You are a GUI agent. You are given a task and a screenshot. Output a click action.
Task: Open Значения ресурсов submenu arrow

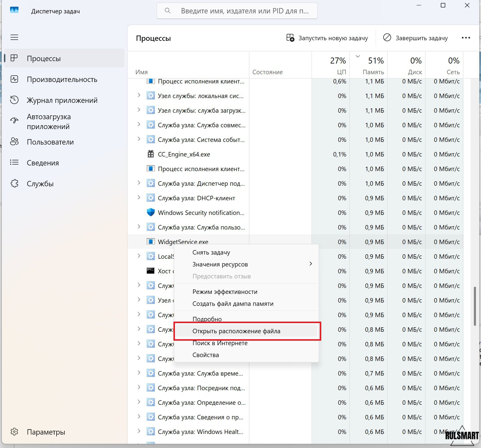[x=311, y=264]
